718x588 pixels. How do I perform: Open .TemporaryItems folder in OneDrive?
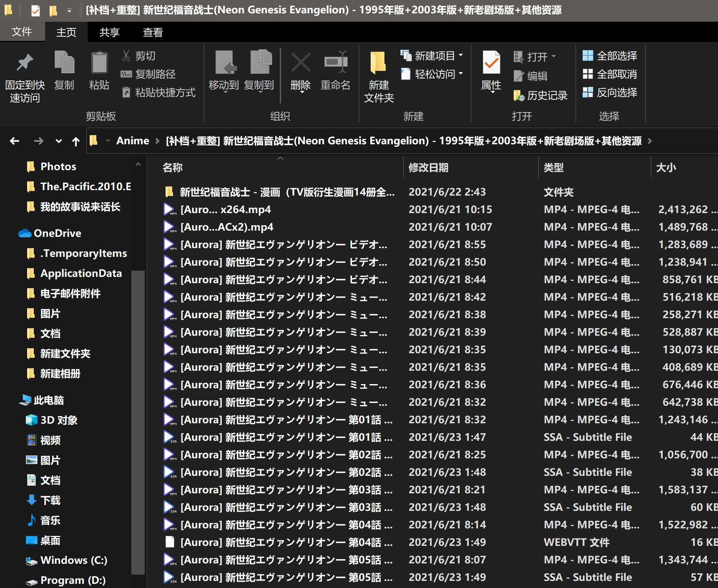tap(77, 253)
